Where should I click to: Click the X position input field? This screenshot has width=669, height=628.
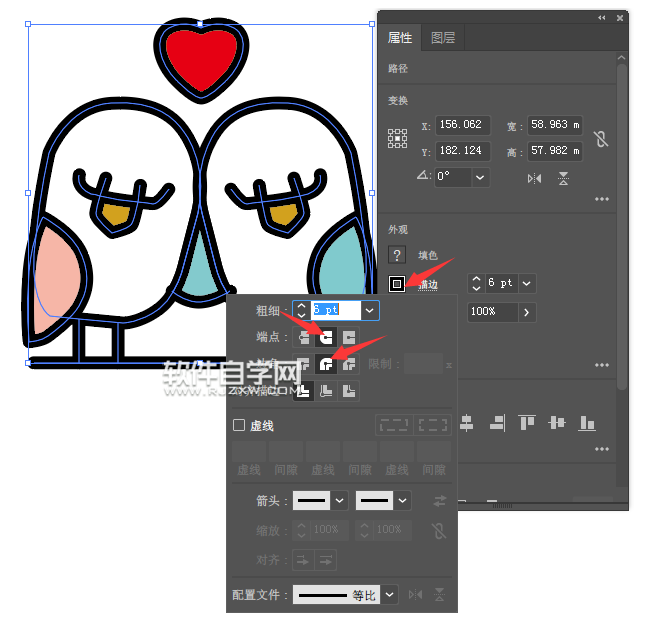pos(463,125)
